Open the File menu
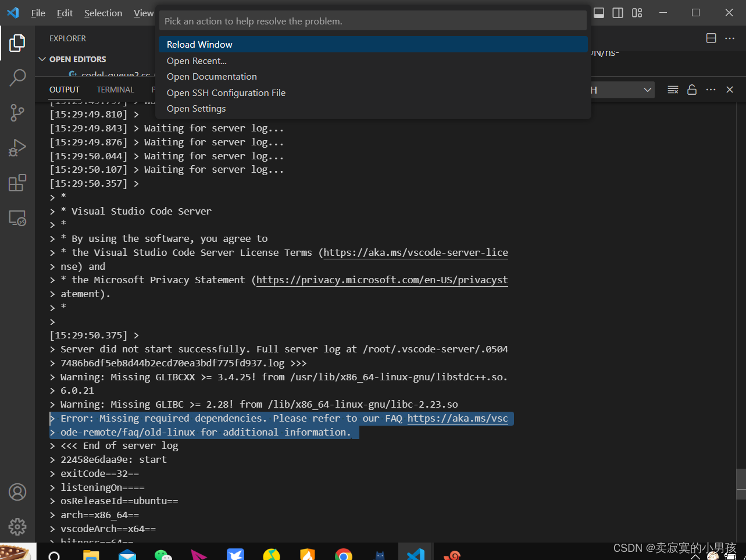 [x=38, y=13]
